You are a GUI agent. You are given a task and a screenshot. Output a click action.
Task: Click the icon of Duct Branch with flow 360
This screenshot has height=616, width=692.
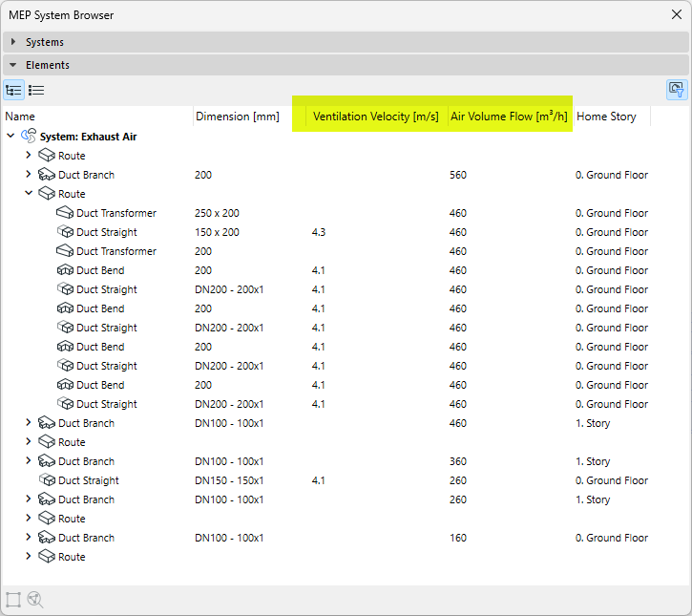pyautogui.click(x=47, y=461)
